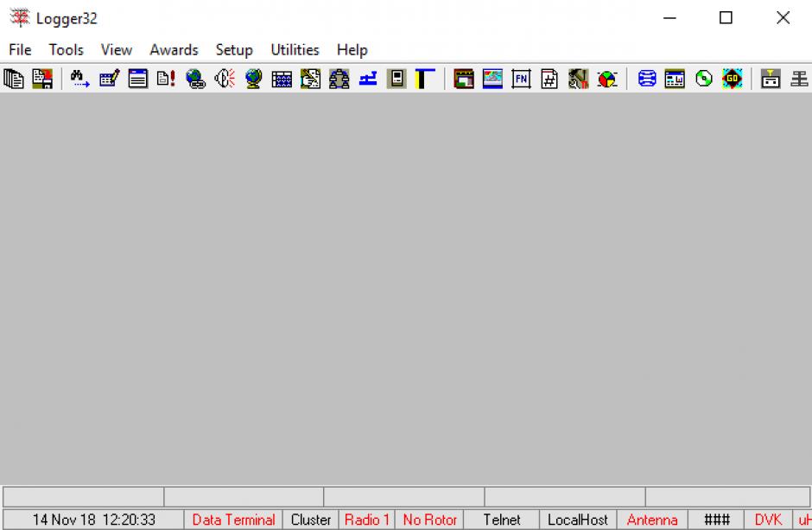Screen dimensions: 812x530
Task: Click the date and time status panel
Action: (94, 520)
